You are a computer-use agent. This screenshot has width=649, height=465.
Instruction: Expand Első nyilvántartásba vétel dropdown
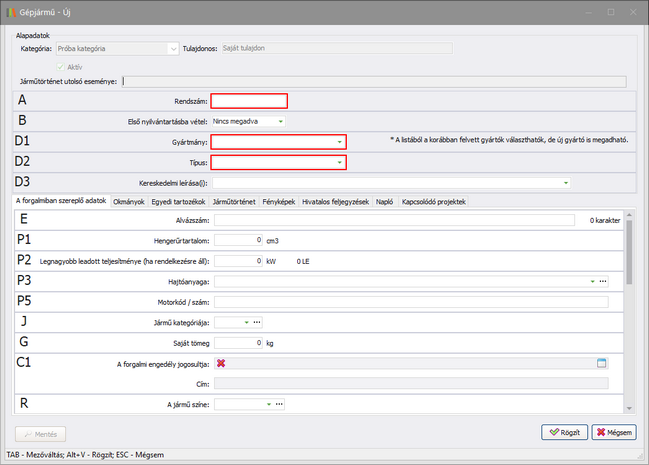tap(281, 121)
